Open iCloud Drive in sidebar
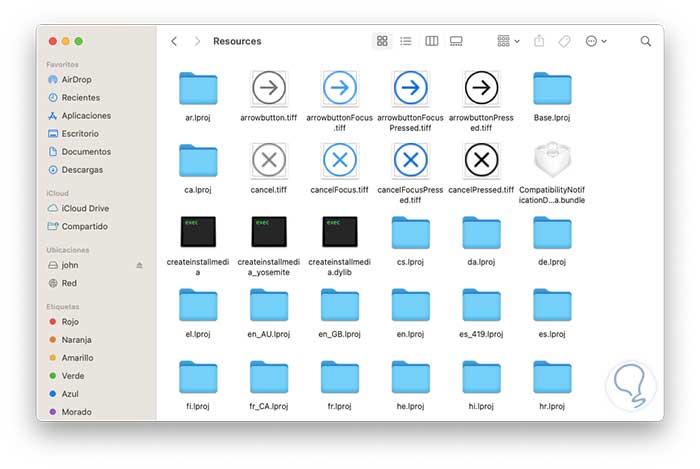Image resolution: width=700 pixels, height=469 pixels. 85,208
